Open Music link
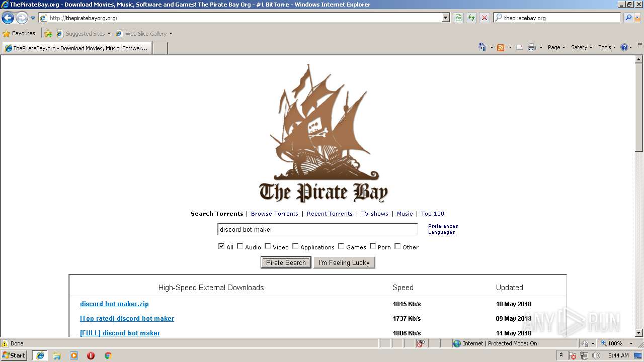 coord(405,214)
